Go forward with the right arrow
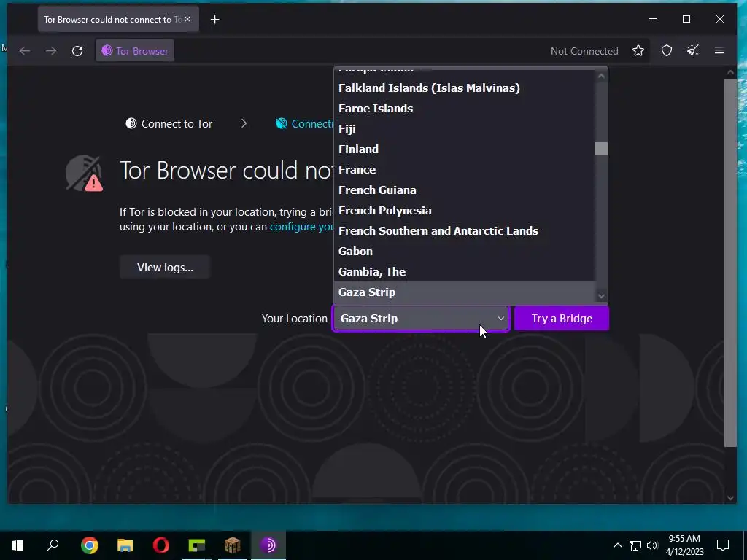 tap(51, 51)
